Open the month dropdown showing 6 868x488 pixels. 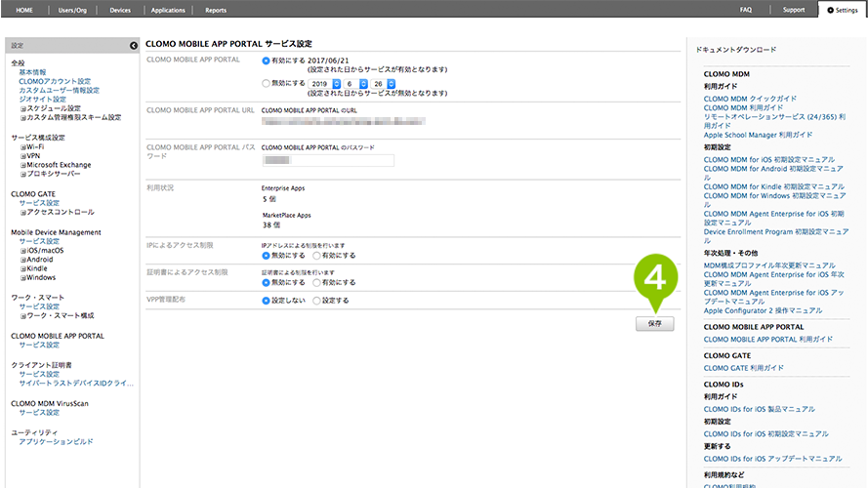pyautogui.click(x=355, y=84)
